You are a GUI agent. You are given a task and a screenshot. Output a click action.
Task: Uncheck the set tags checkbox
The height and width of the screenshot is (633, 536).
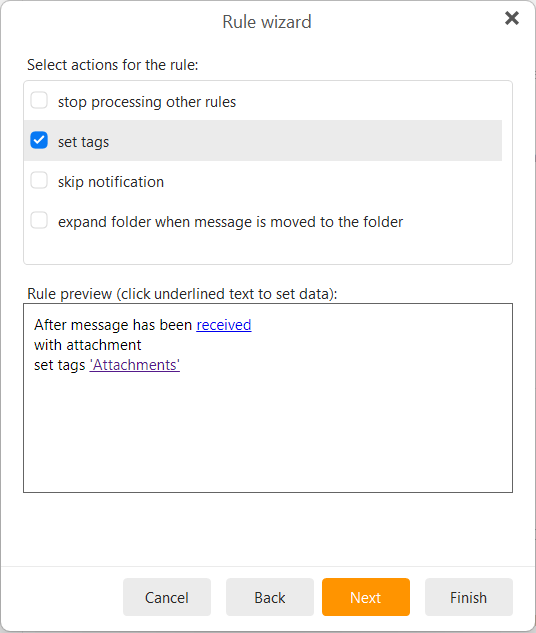[x=39, y=140]
